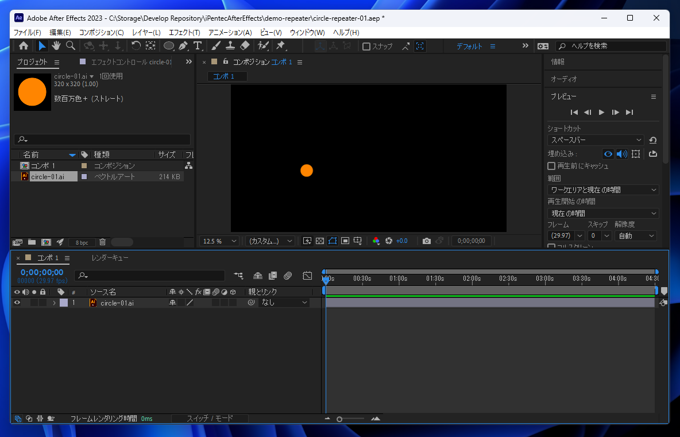Image resolution: width=680 pixels, height=437 pixels.
Task: Toggle cache before playback checkbox
Action: pyautogui.click(x=551, y=166)
